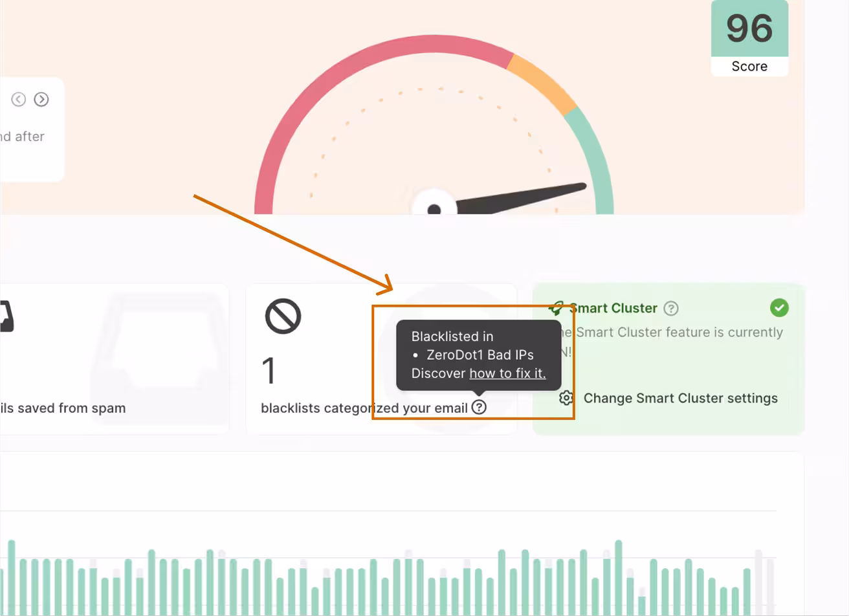Screen dimensions: 849x616
Task: Click the next arrow in the tip card
Action: pos(41,99)
